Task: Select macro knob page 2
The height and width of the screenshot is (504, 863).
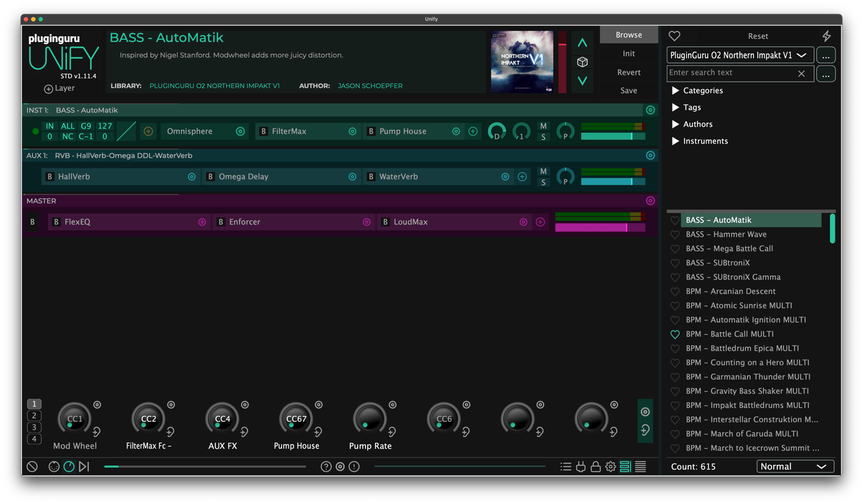Action: (x=34, y=415)
